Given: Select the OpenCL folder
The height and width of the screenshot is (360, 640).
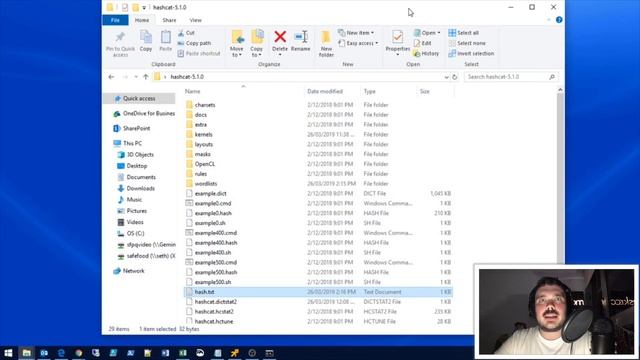Looking at the screenshot, I should pyautogui.click(x=204, y=164).
